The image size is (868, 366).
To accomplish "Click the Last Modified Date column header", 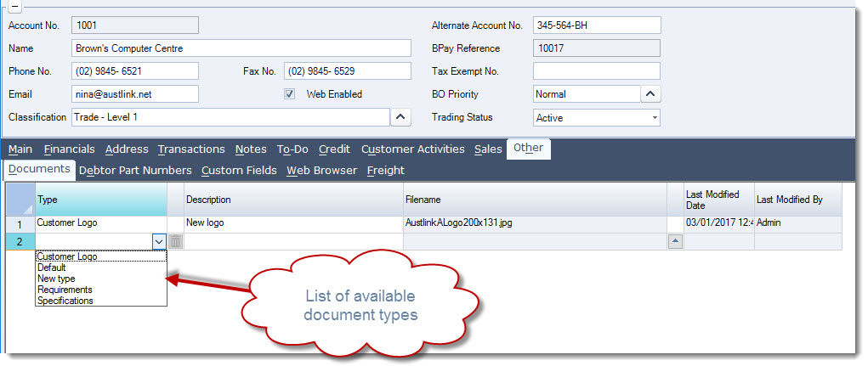I will tap(719, 200).
